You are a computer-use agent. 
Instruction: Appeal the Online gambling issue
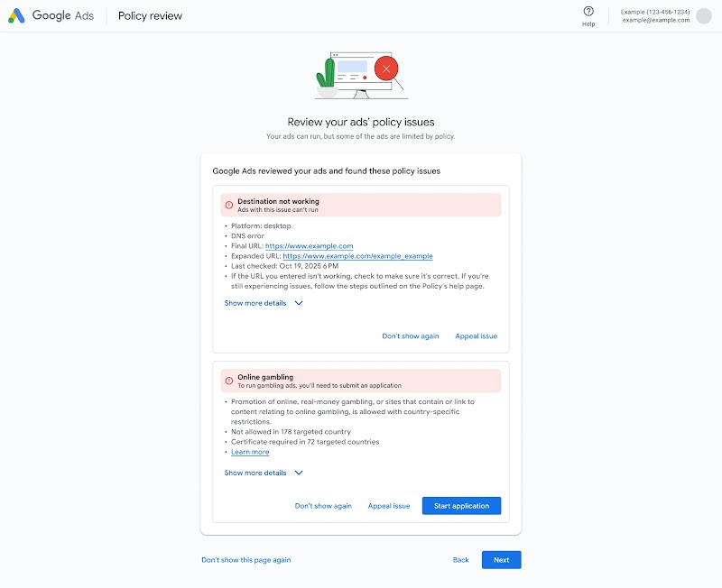point(388,505)
